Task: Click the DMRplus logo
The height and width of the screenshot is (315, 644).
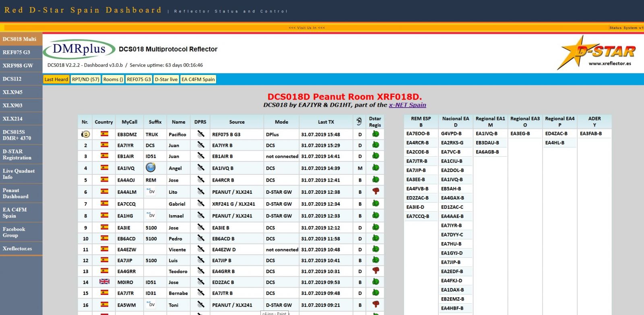Action: pyautogui.click(x=79, y=49)
